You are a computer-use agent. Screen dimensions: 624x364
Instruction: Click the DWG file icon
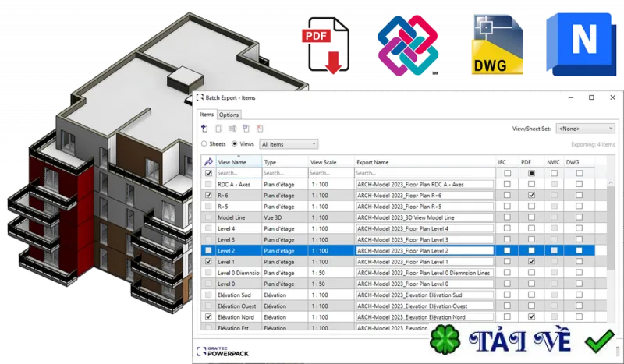click(498, 44)
